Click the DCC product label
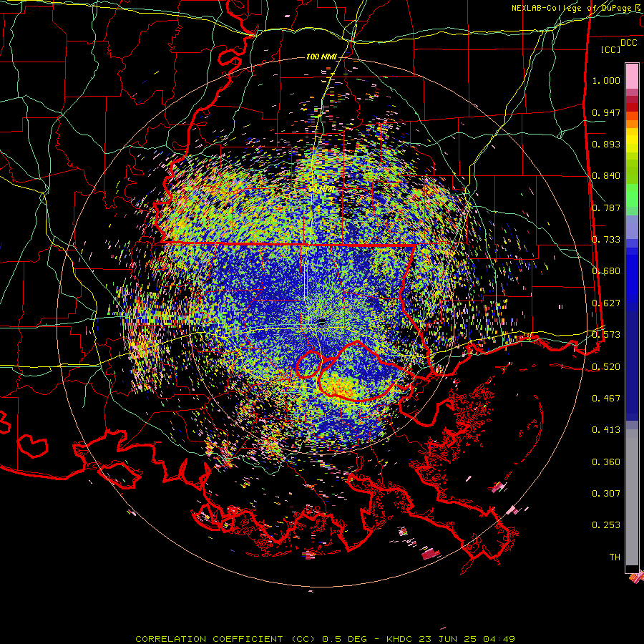Screen dimensions: 644x644 tap(628, 43)
